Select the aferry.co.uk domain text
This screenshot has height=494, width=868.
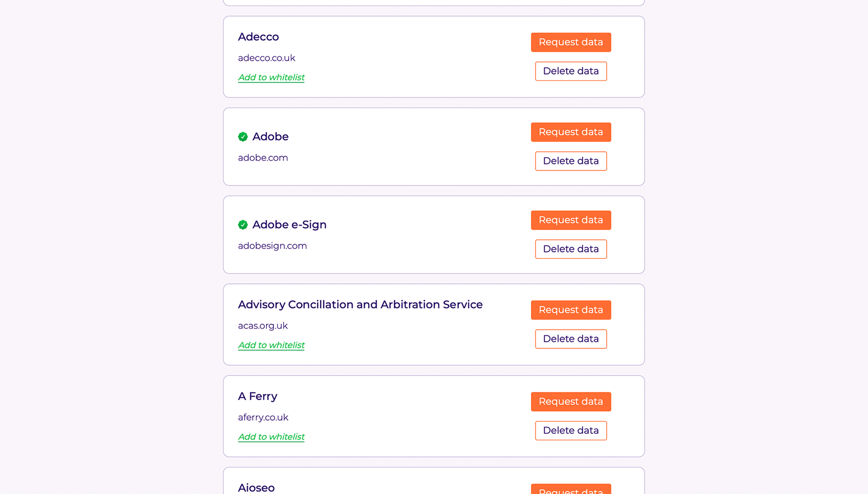(x=263, y=418)
